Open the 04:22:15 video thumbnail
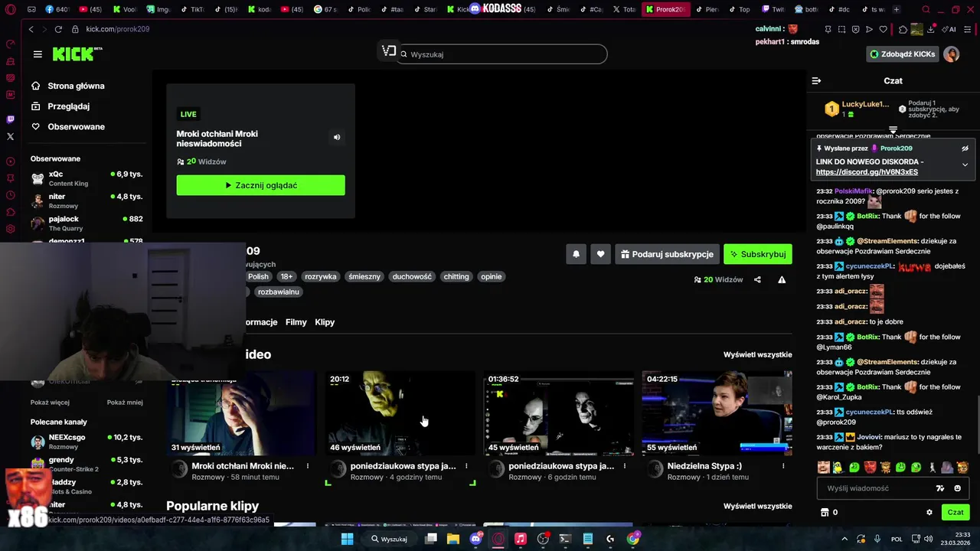This screenshot has width=980, height=551. click(717, 413)
